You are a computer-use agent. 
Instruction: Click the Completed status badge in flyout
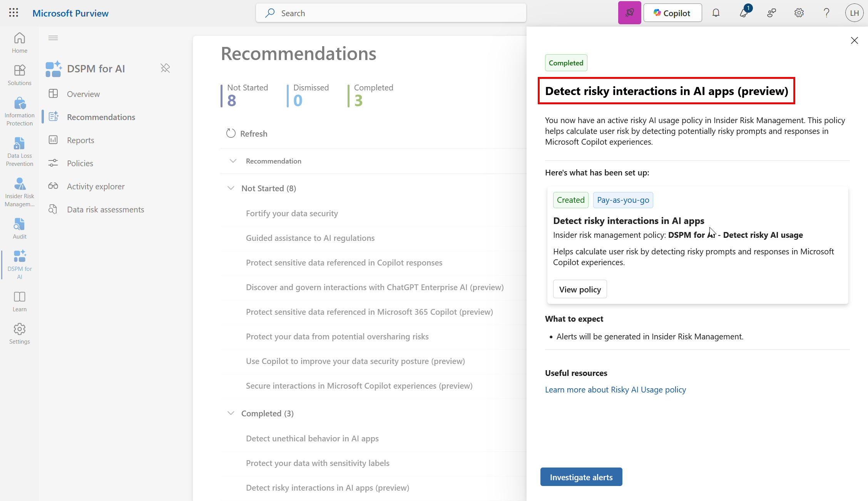coord(566,63)
